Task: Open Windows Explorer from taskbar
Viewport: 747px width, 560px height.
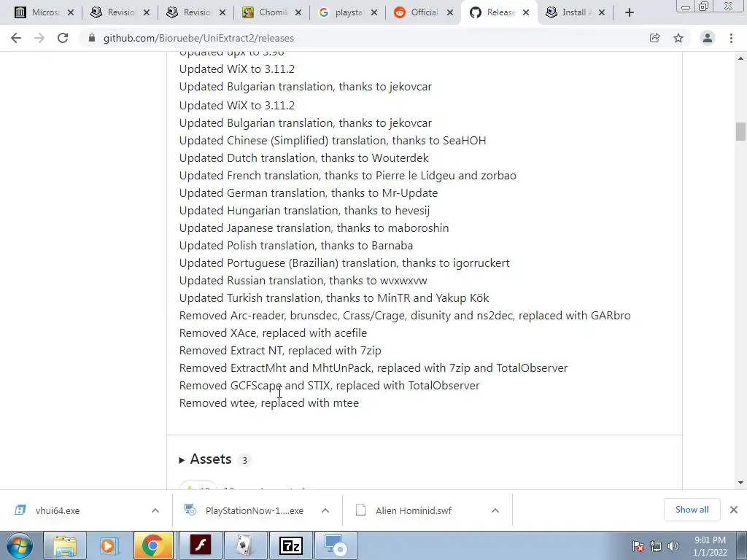Action: pos(65,545)
